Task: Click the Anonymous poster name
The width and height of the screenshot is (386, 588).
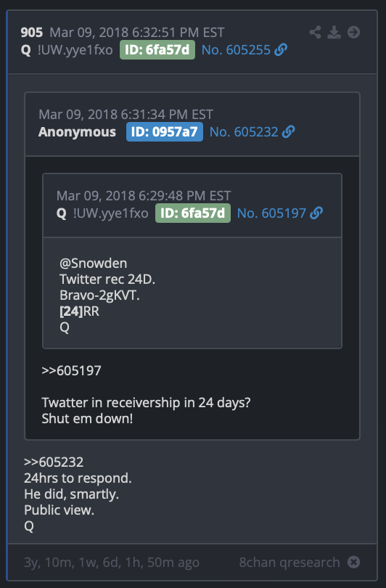Action: pos(77,132)
